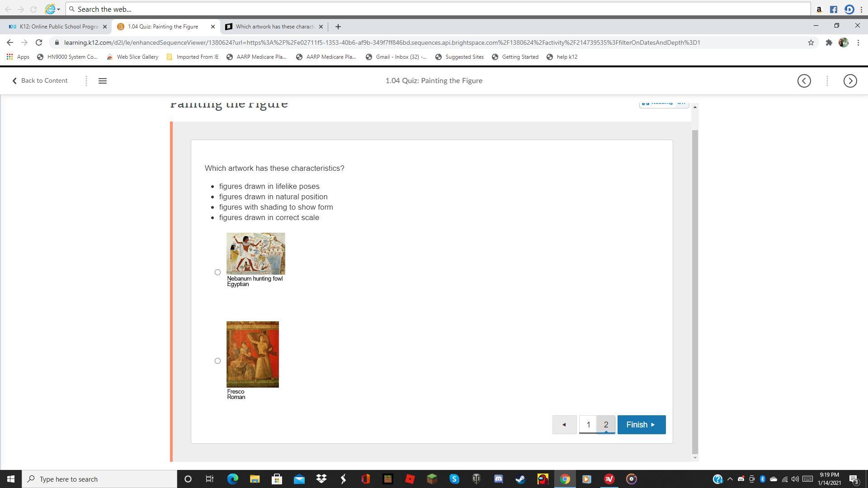Screen dimensions: 868x488
Task: Go to previous activity arrow icon
Action: pyautogui.click(x=804, y=81)
